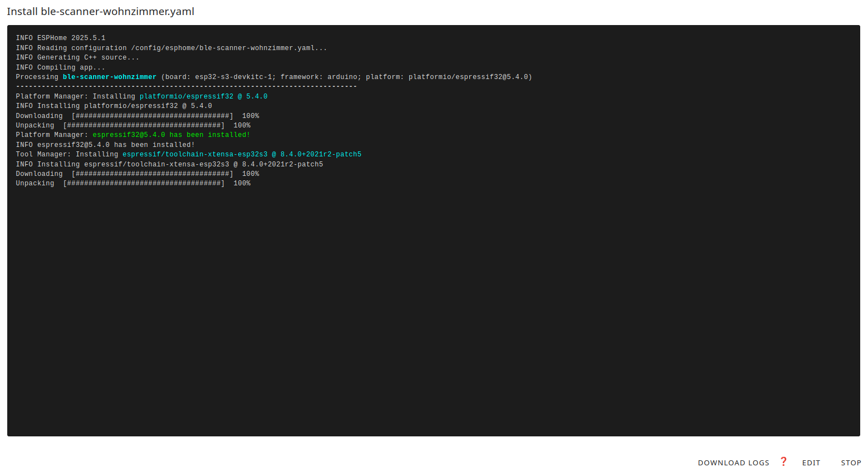Click the 'INFO ESPHome 2025.5.1' log line

[60, 38]
